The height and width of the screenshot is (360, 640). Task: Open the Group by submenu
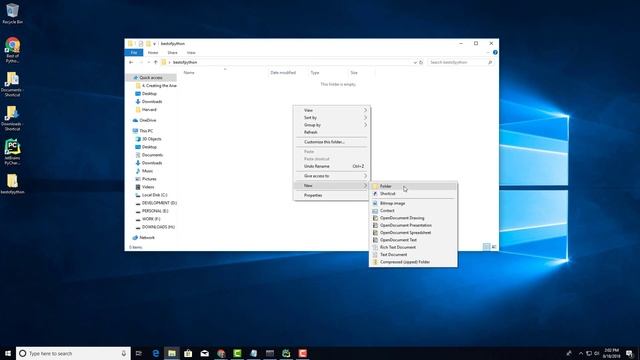pyautogui.click(x=331, y=125)
